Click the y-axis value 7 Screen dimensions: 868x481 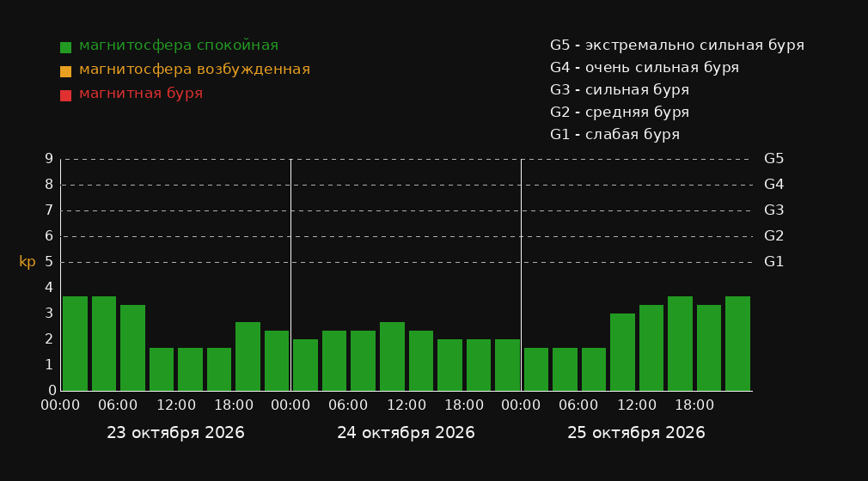pyautogui.click(x=49, y=210)
